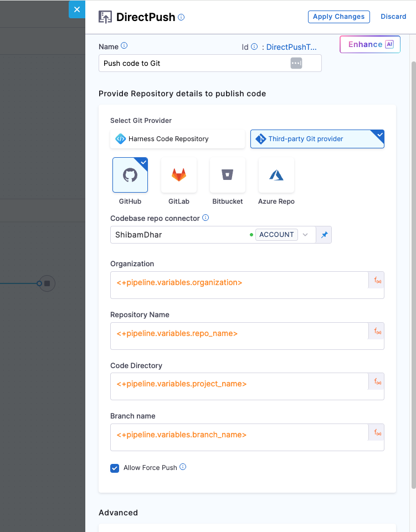The image size is (416, 532).
Task: Click the Enhance AI button
Action: (x=370, y=45)
